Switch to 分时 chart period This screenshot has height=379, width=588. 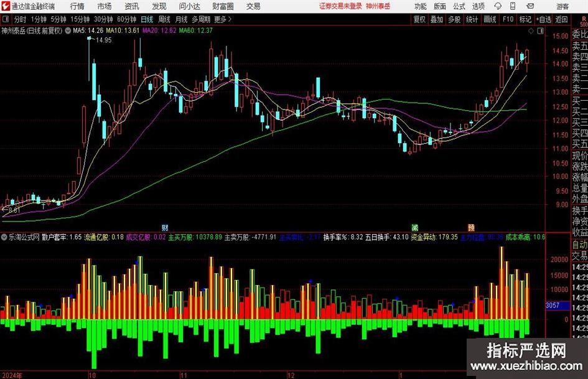(x=21, y=19)
